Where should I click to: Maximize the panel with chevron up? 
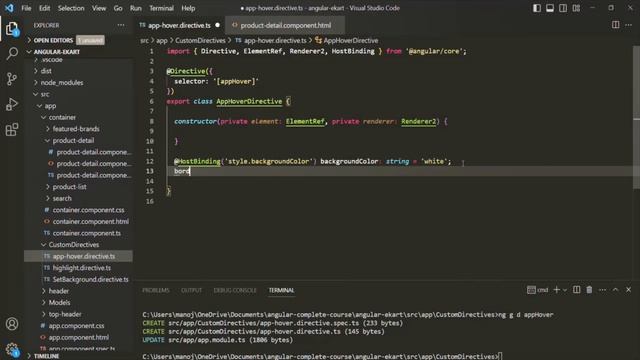click(x=616, y=290)
